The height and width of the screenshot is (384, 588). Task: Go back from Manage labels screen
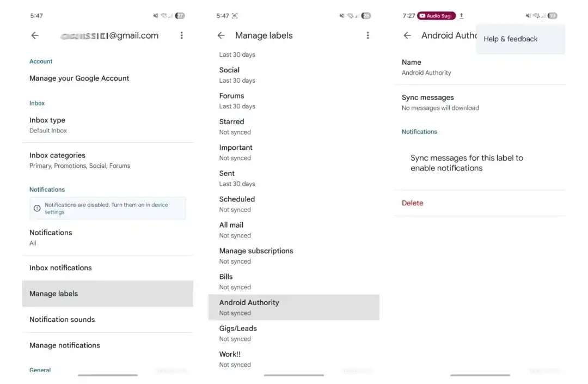coord(221,35)
